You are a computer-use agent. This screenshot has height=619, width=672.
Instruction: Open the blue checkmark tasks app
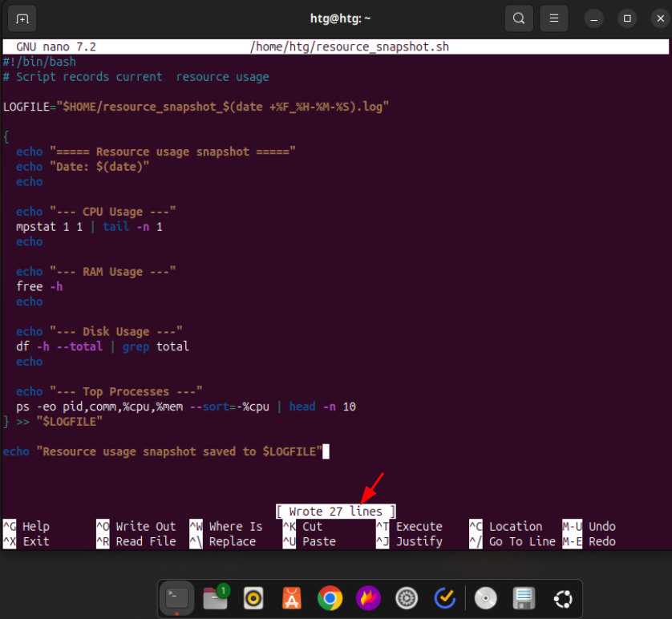(445, 598)
